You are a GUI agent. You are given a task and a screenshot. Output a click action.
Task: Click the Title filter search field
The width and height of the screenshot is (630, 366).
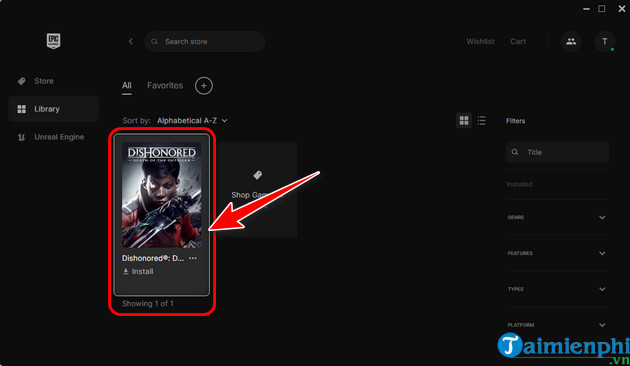click(x=557, y=152)
